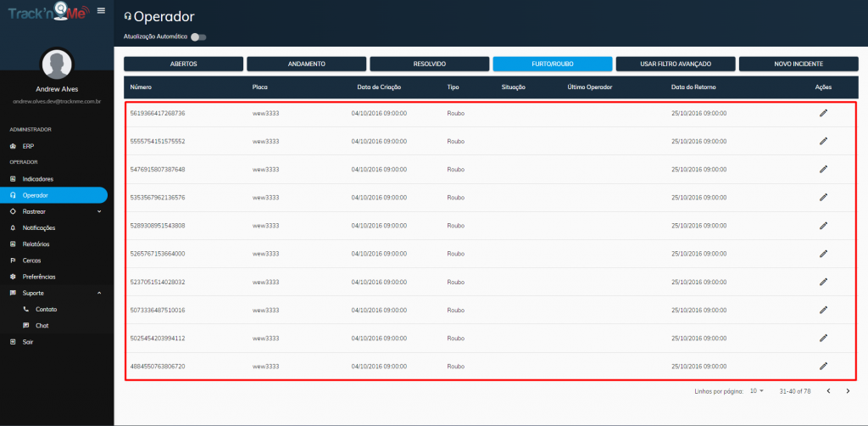Edit incident 5619366417268736 with pencil icon
The image size is (868, 426).
(823, 113)
